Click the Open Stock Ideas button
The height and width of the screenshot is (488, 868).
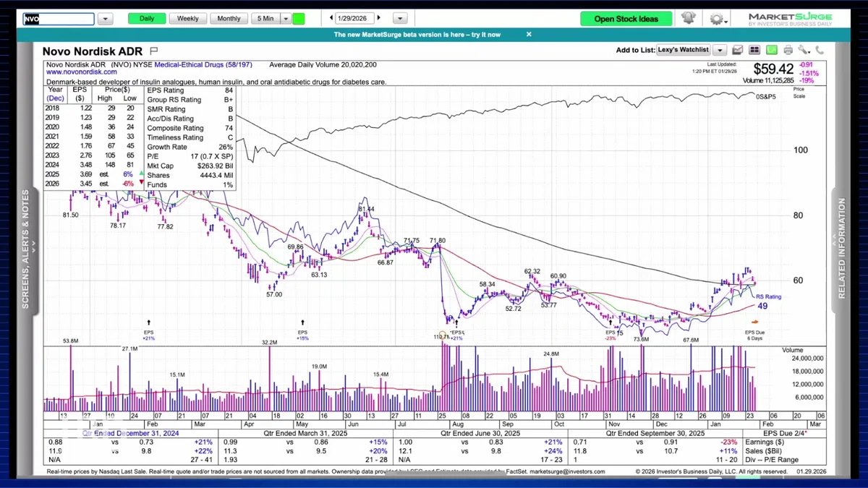coord(626,19)
